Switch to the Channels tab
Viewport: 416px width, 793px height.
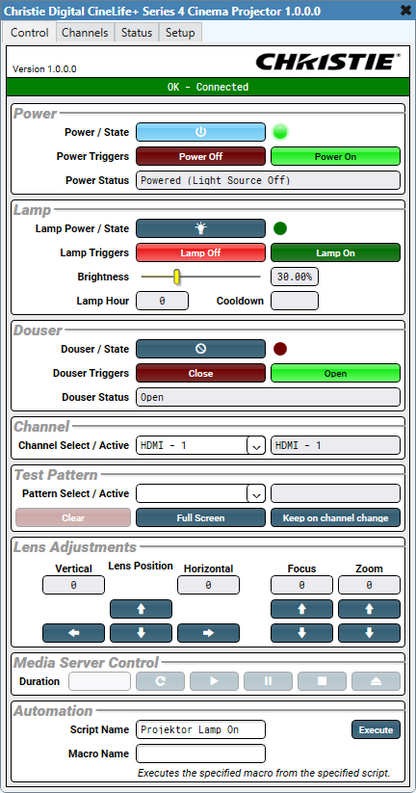pos(85,33)
